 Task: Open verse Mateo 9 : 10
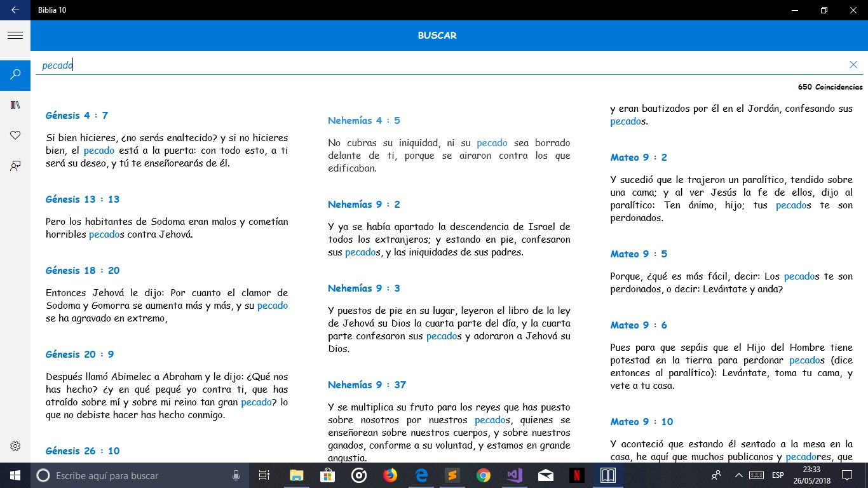pyautogui.click(x=642, y=421)
